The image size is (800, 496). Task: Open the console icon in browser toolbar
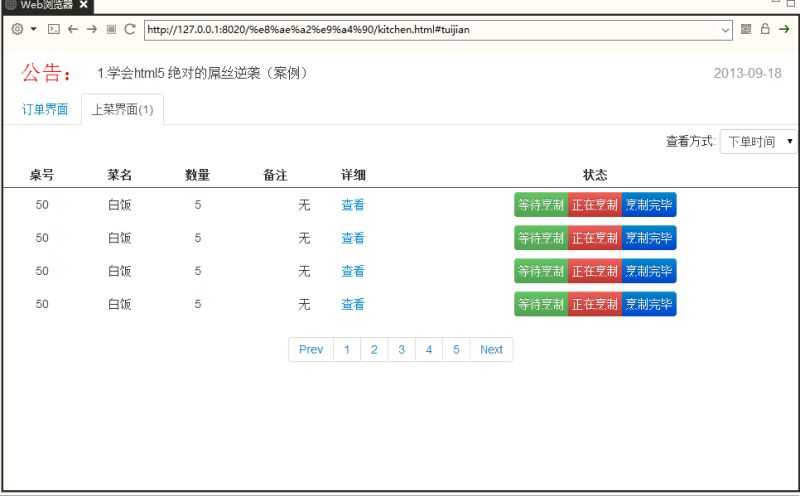(x=54, y=29)
